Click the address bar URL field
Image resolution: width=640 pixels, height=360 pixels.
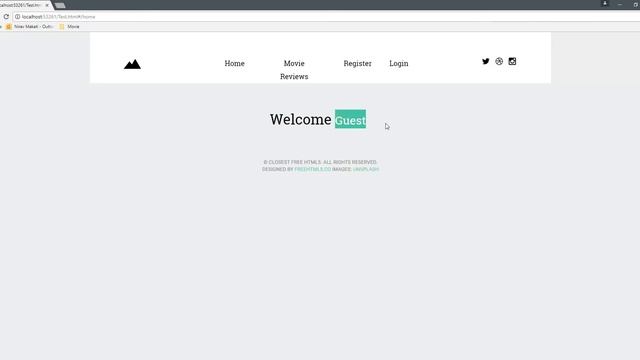pos(327,17)
